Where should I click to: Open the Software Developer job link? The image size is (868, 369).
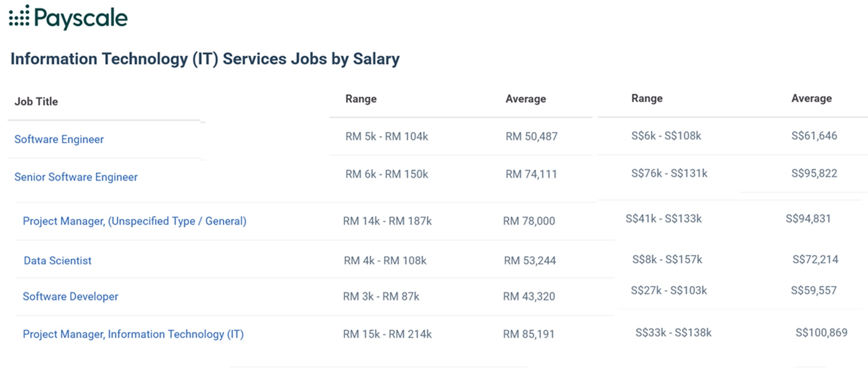[x=70, y=296]
